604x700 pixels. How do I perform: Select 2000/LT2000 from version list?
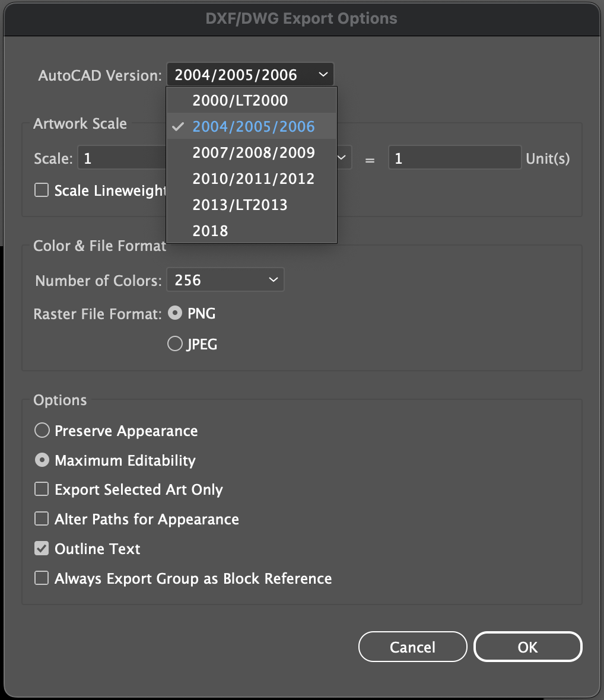click(252, 100)
